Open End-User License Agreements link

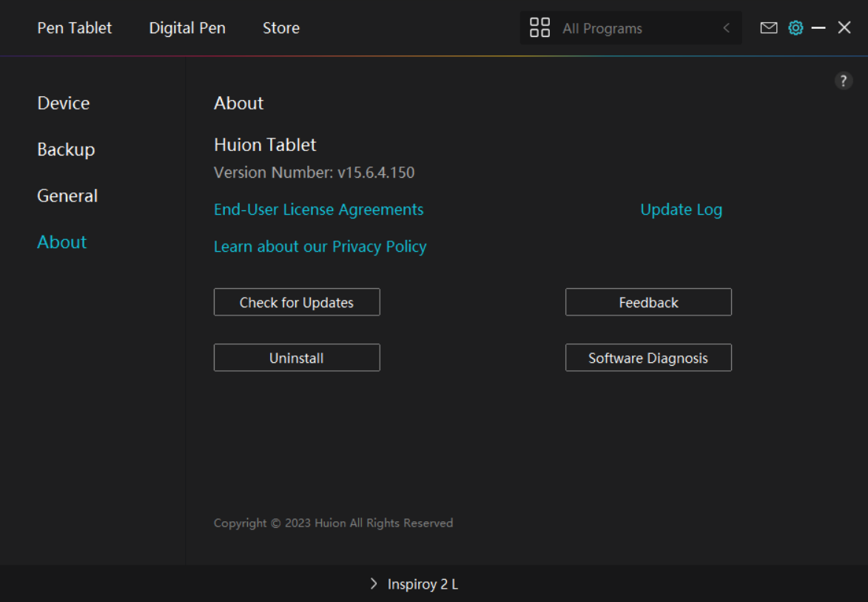(318, 210)
